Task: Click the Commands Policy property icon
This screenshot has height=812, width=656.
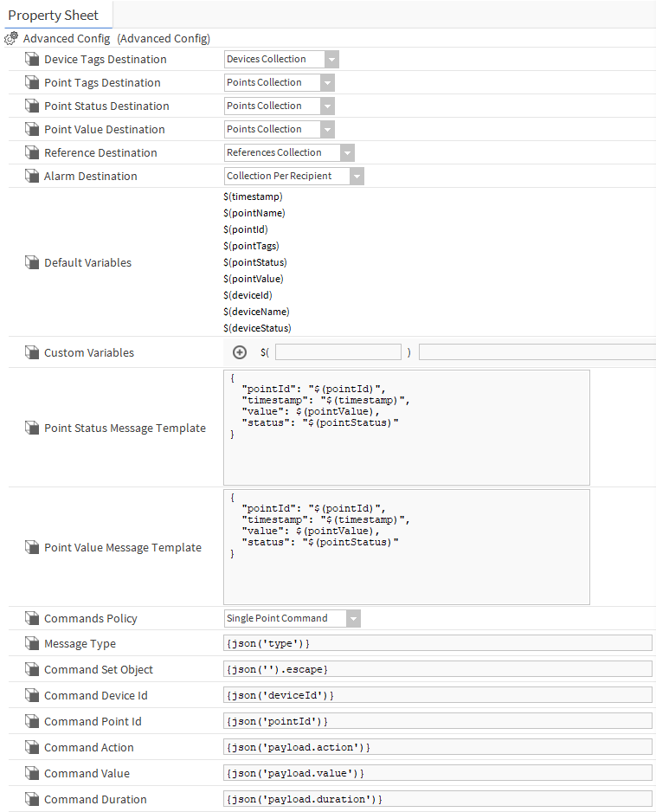Action: click(x=32, y=619)
